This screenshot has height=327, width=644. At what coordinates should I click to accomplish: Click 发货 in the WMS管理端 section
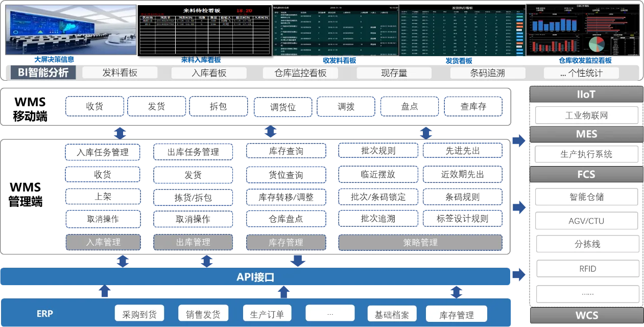click(x=193, y=175)
